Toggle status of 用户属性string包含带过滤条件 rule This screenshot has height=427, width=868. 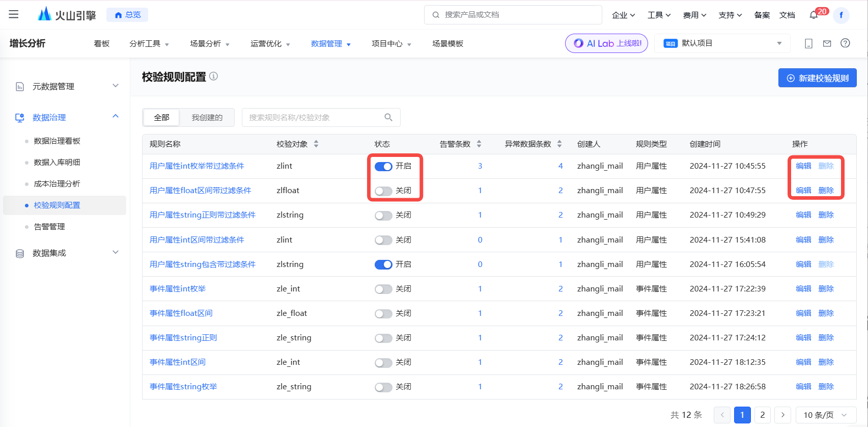383,264
